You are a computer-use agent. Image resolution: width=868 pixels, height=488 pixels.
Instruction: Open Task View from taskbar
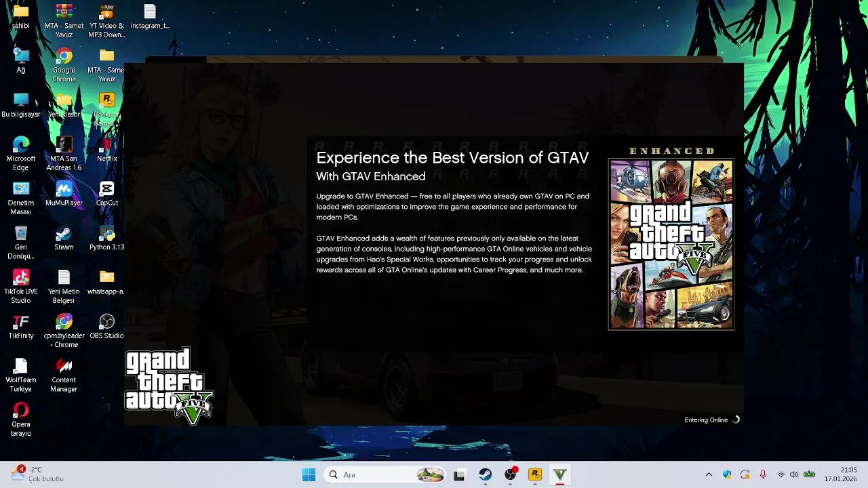pos(459,475)
